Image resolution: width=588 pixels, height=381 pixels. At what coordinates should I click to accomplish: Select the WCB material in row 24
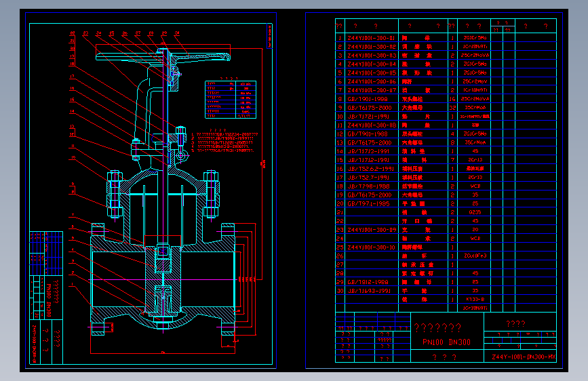point(475,239)
